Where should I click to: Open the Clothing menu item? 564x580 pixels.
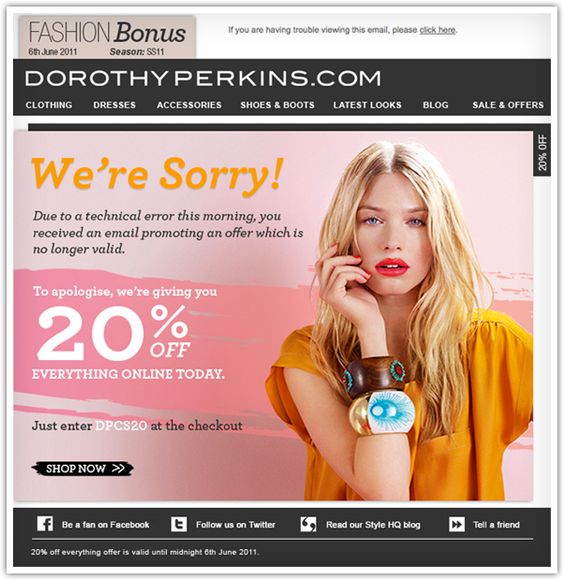coord(49,105)
